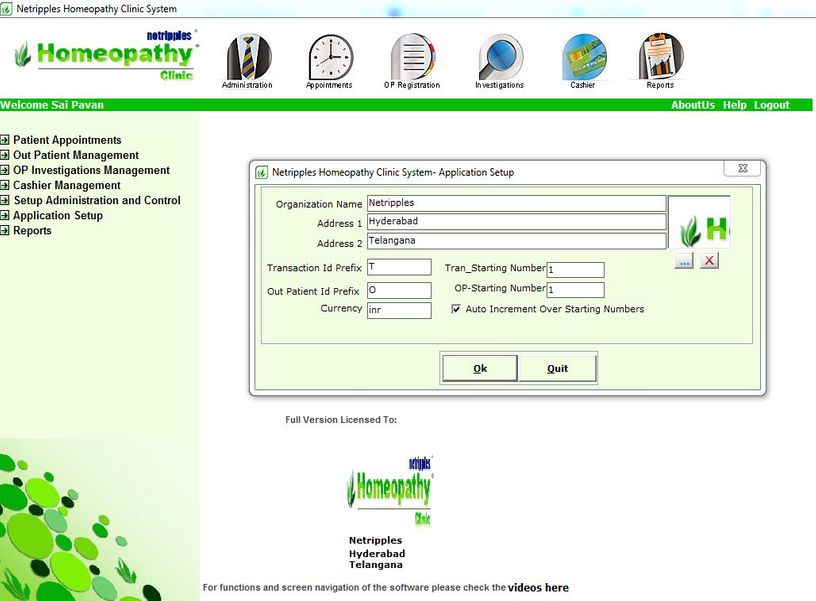Click the Out Patient Id Prefix field
Image resolution: width=816 pixels, height=601 pixels.
pos(399,290)
